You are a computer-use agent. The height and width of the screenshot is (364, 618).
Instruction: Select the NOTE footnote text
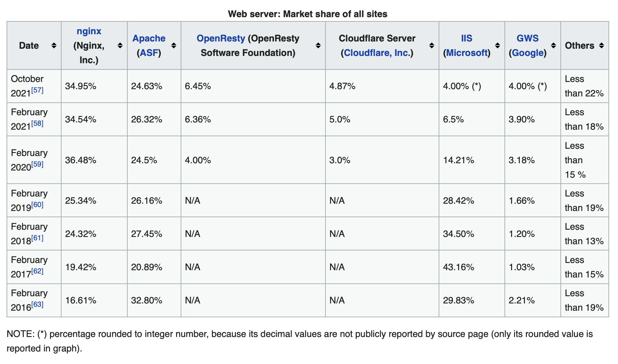click(x=299, y=341)
